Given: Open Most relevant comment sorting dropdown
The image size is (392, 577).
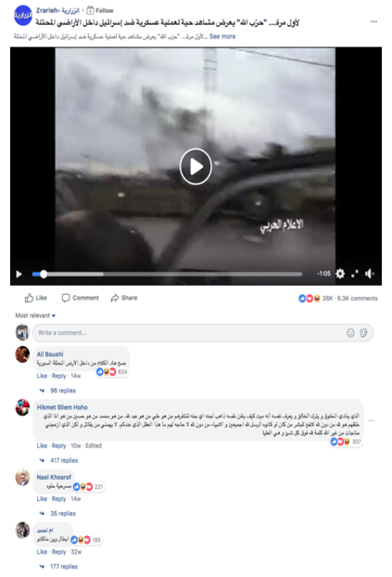Looking at the screenshot, I should [x=35, y=315].
